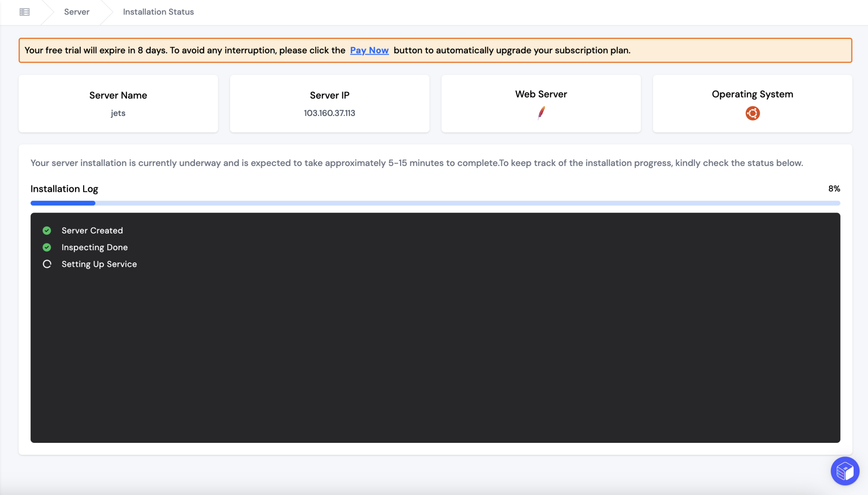This screenshot has height=495, width=868.
Task: Click the Setting Up Service log entry
Action: click(x=99, y=264)
